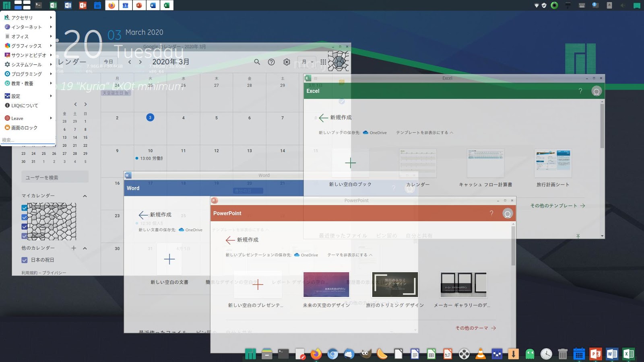Collapse the マイカレンダー section
Screen dimensions: 644x362
pyautogui.click(x=85, y=196)
